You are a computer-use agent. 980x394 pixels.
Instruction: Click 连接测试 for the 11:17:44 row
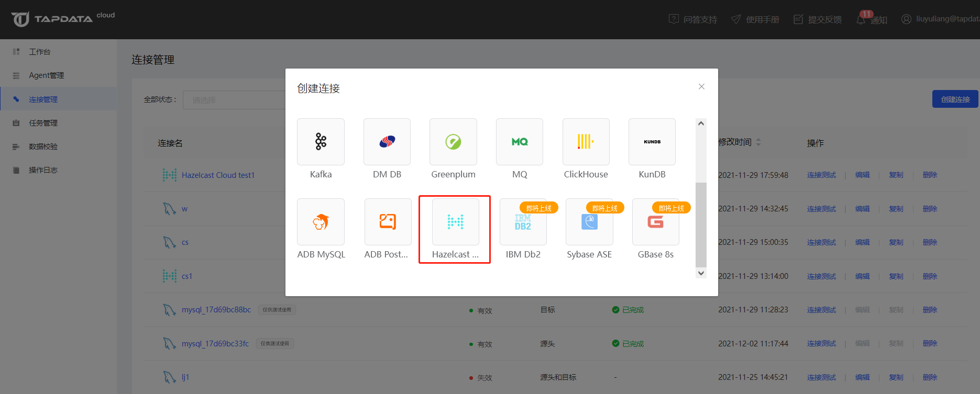tap(821, 343)
